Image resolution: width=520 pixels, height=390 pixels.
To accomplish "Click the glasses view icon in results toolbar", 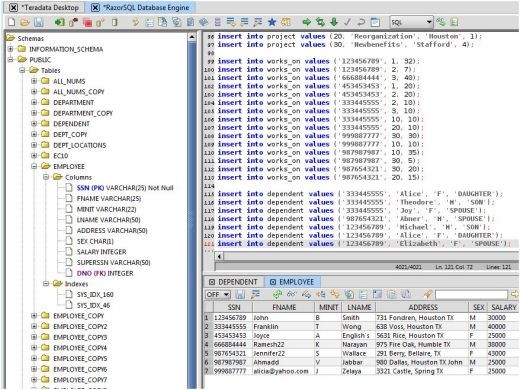I will pos(292,294).
